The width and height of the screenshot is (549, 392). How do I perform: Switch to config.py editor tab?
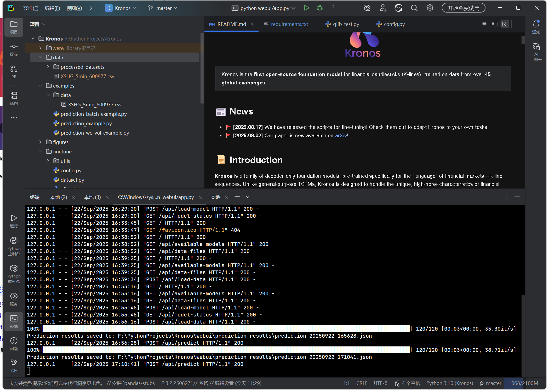click(391, 24)
